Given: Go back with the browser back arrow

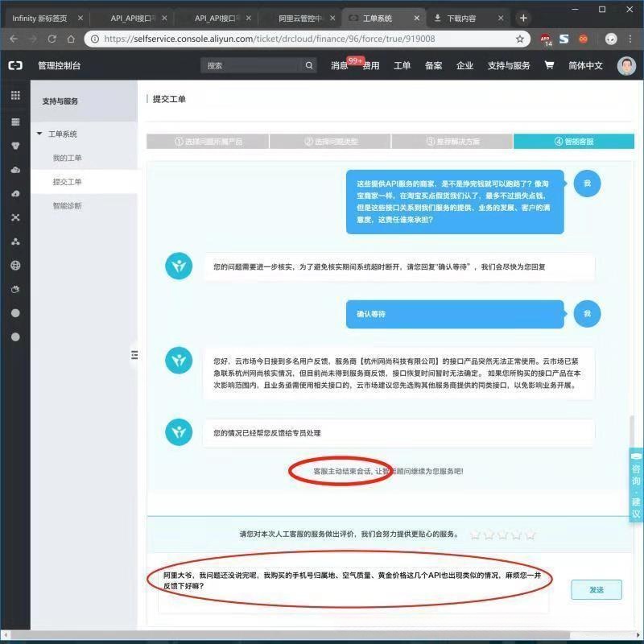Looking at the screenshot, I should point(14,39).
